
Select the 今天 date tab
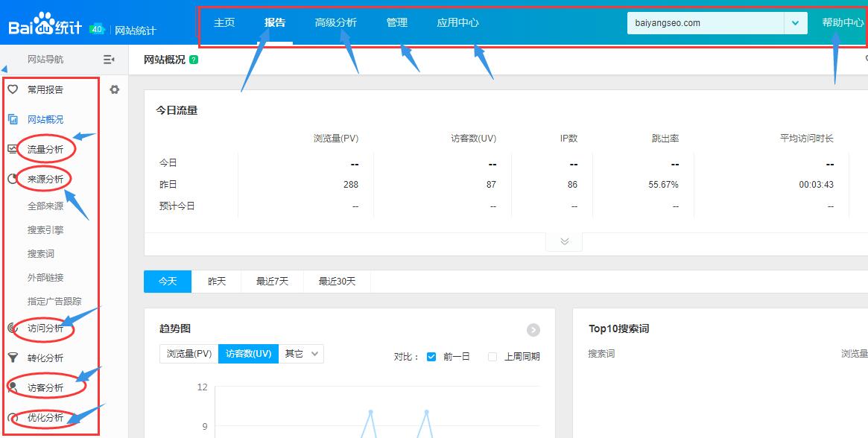[x=168, y=282]
